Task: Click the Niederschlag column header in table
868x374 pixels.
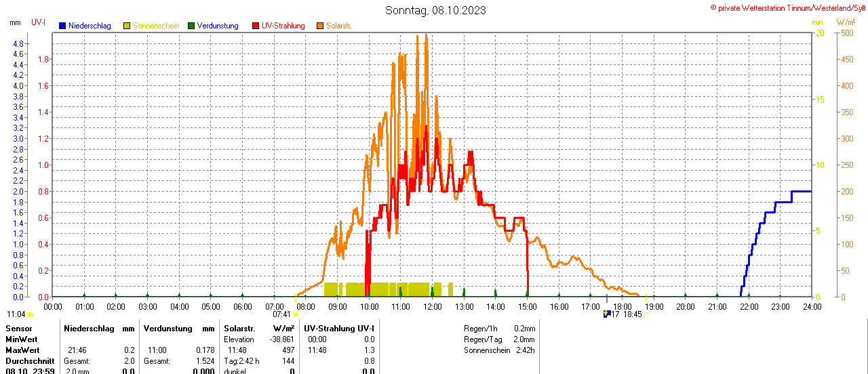Action: tap(89, 329)
